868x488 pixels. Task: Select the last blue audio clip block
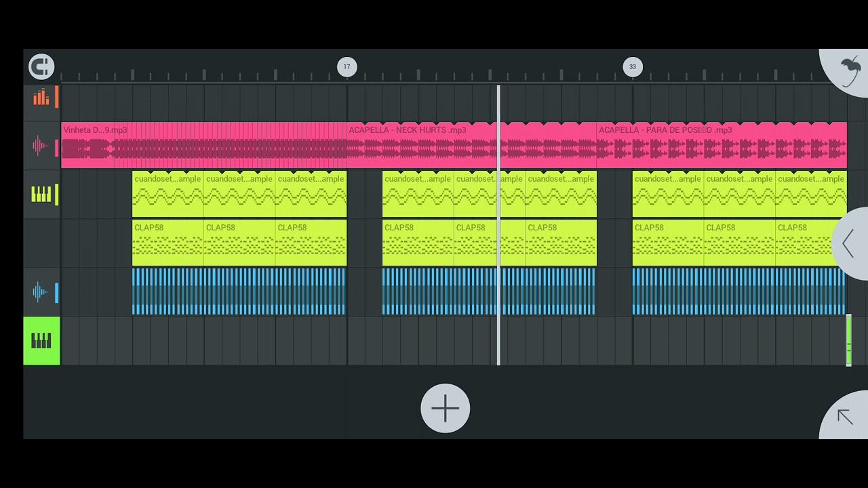point(739,291)
